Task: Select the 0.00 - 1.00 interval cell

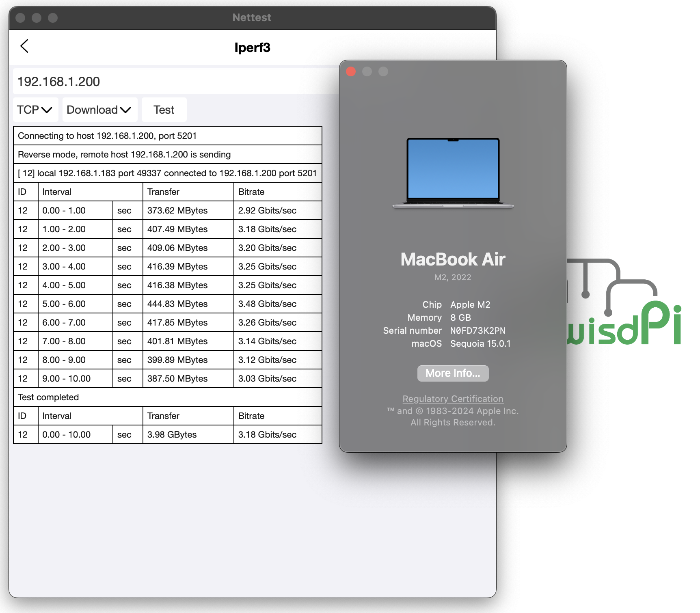Action: click(75, 210)
